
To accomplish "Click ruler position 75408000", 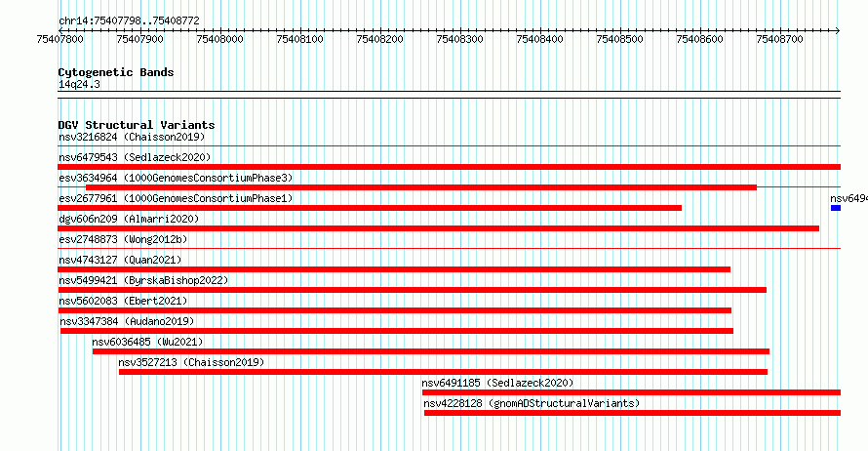I will point(219,39).
